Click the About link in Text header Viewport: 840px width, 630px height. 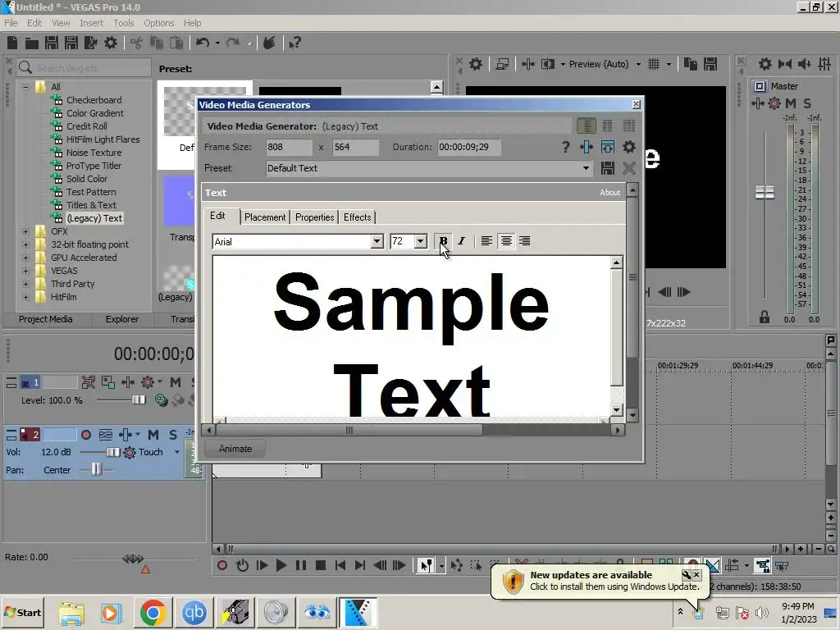tap(609, 192)
